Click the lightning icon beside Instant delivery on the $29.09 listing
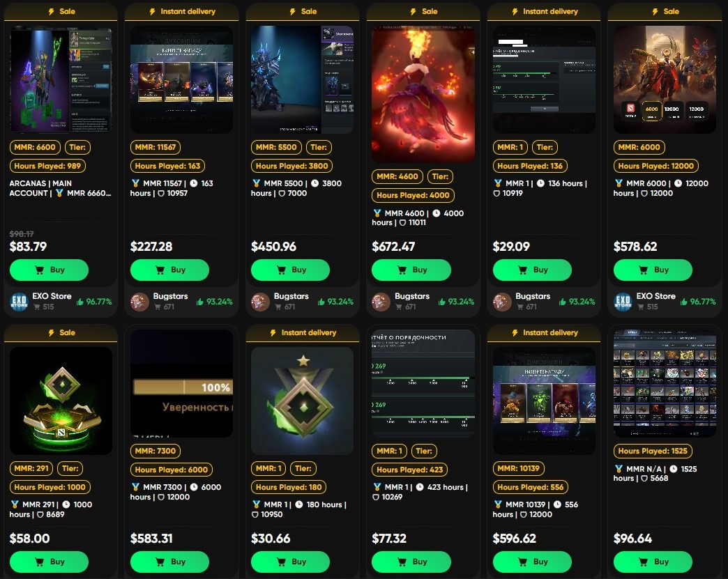The width and height of the screenshot is (728, 579). coord(515,12)
